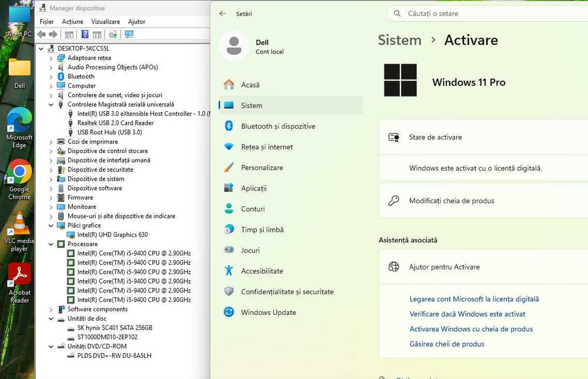Select ST1000DM010-2EP102 disk drive
Image resolution: width=588 pixels, height=379 pixels.
(x=107, y=337)
